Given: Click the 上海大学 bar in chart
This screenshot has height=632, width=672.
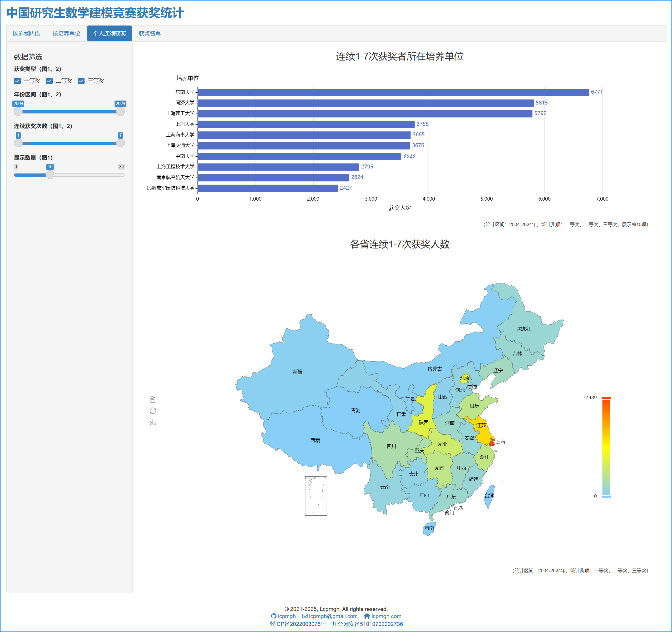Looking at the screenshot, I should point(306,124).
